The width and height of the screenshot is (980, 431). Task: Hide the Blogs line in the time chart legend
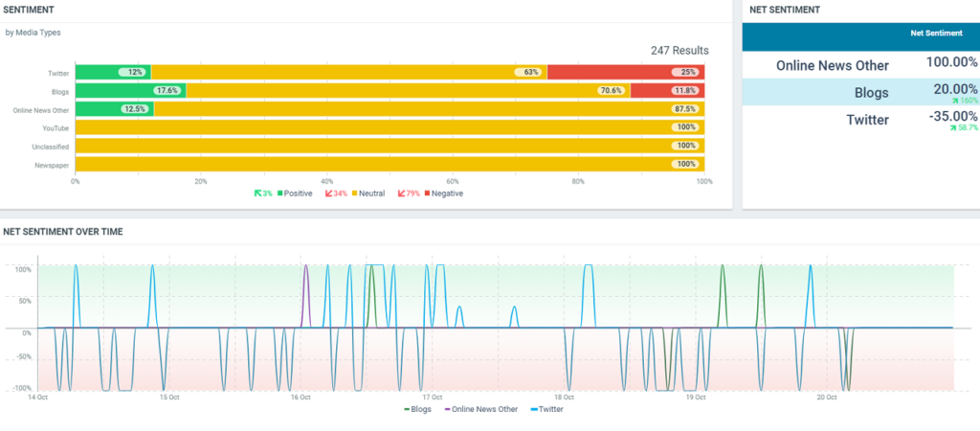417,409
